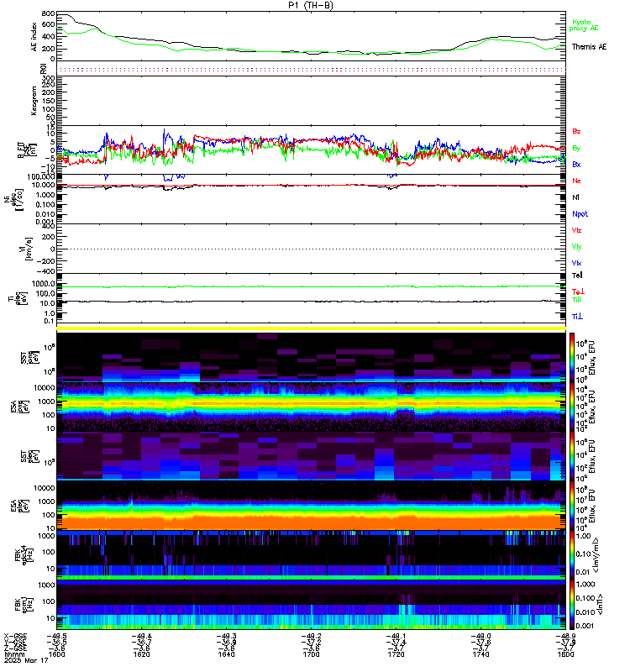The image size is (630, 672).
Task: Click the 800 tick on AE index axis
Action: coord(48,13)
